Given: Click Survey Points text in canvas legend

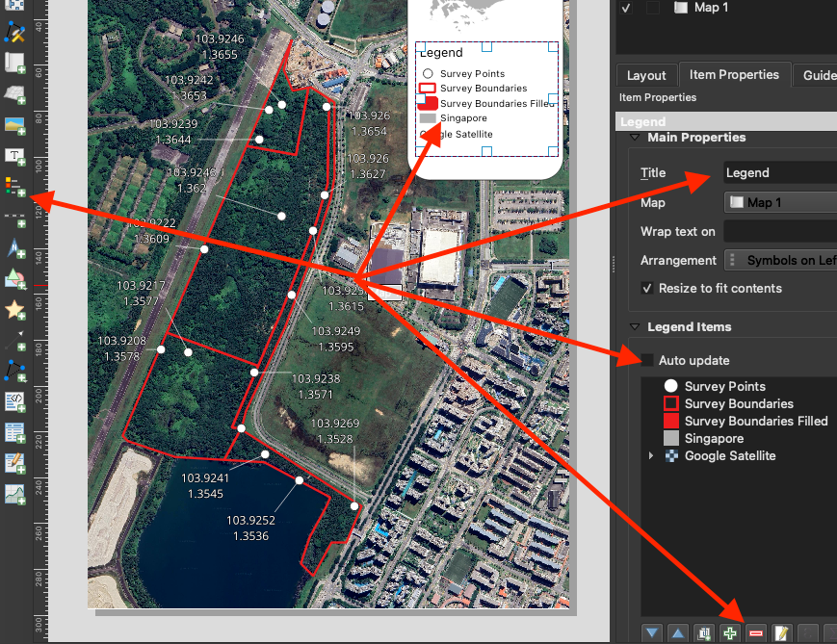Looking at the screenshot, I should coord(472,73).
